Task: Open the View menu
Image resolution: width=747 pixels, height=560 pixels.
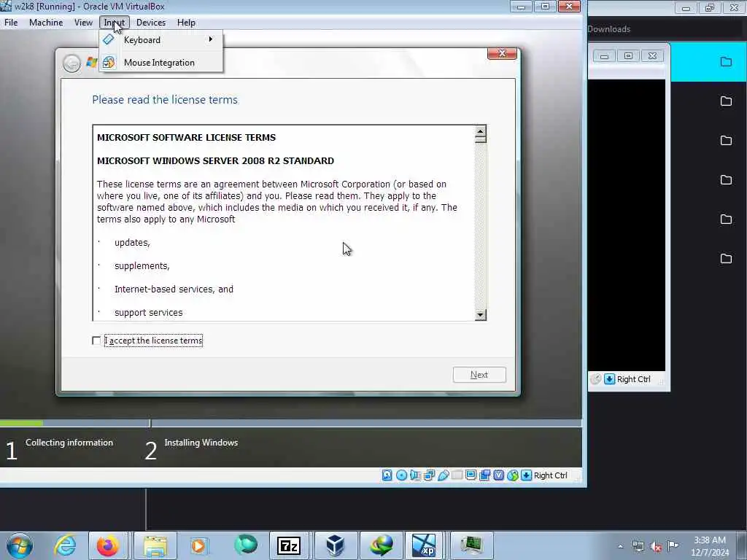Action: pyautogui.click(x=83, y=23)
